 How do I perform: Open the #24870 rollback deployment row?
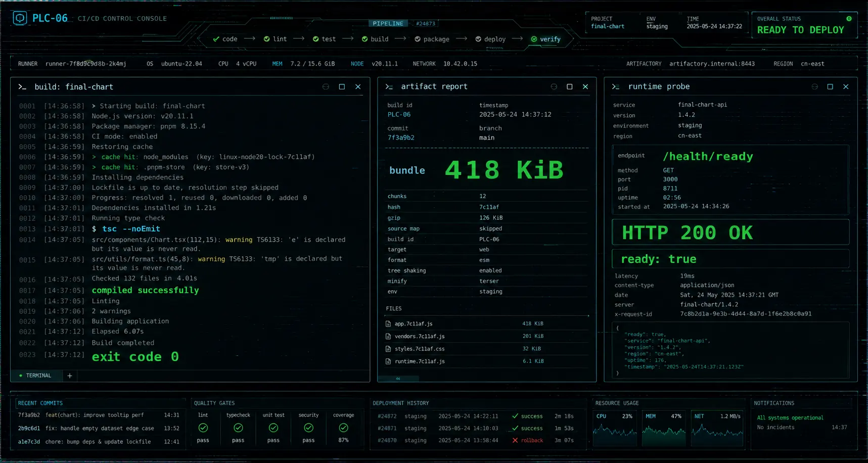pyautogui.click(x=476, y=441)
